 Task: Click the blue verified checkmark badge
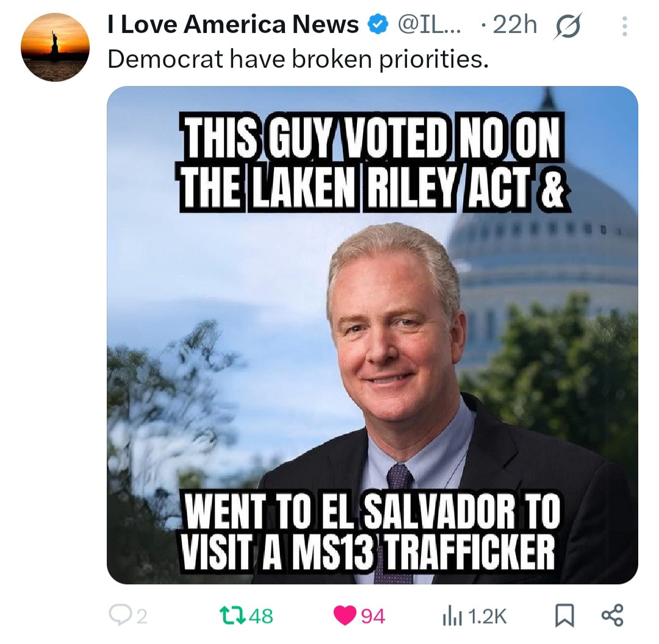[x=378, y=24]
